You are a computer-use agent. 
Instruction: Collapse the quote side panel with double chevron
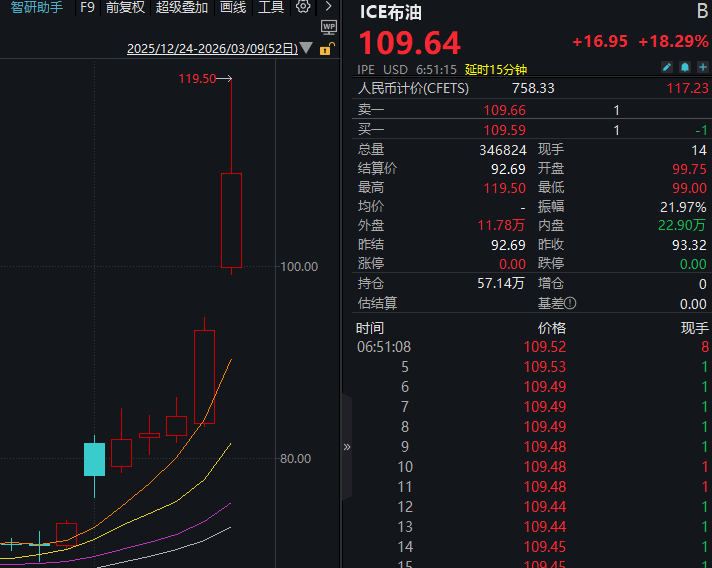[347, 447]
